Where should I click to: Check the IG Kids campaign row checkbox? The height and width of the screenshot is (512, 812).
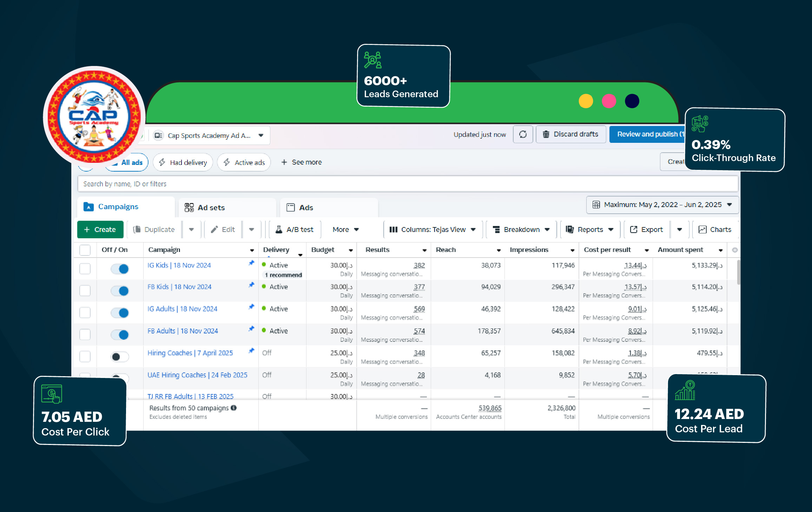coord(85,269)
